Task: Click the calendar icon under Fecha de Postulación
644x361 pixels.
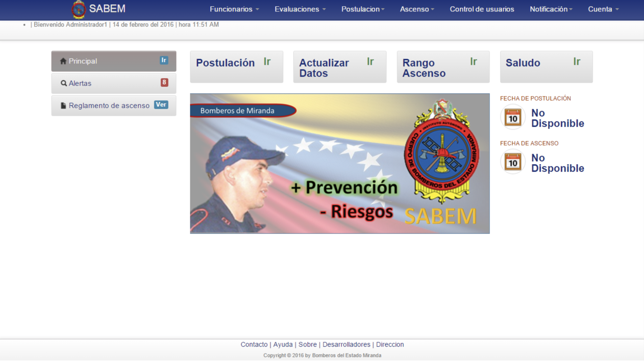Action: tap(512, 117)
